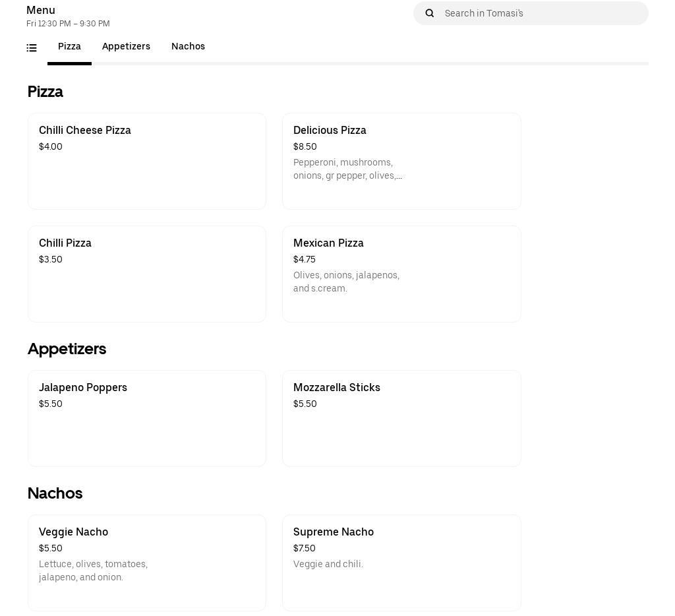The image size is (675, 616).
Task: Open the Chilli Cheese Pizza item
Action: click(146, 161)
